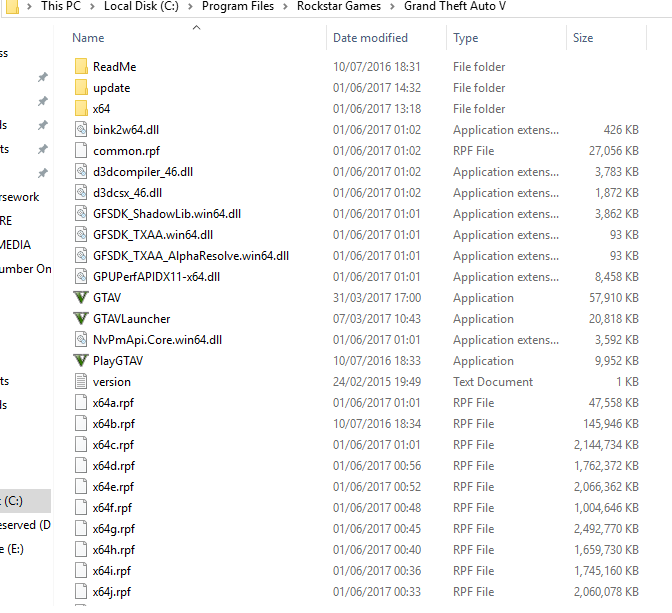
Task: Expand the chevron after Local Disk (C:)
Action: (190, 6)
